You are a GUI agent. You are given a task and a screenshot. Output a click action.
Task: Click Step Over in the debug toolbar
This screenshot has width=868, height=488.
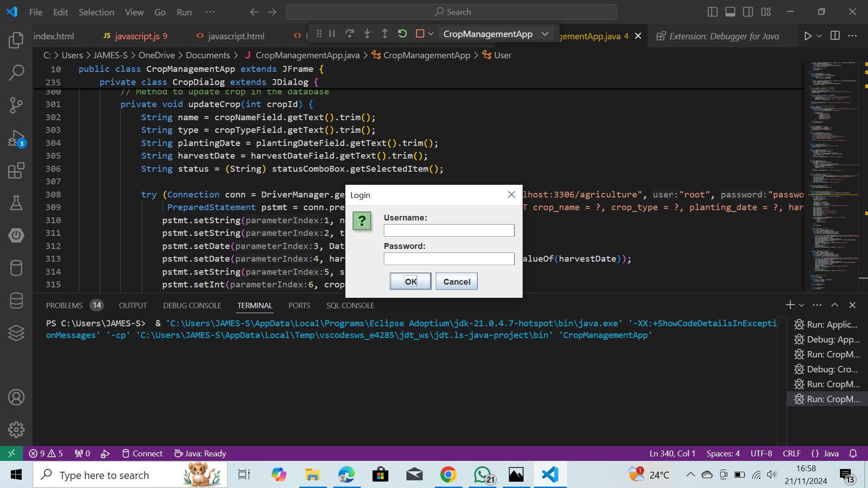click(349, 33)
